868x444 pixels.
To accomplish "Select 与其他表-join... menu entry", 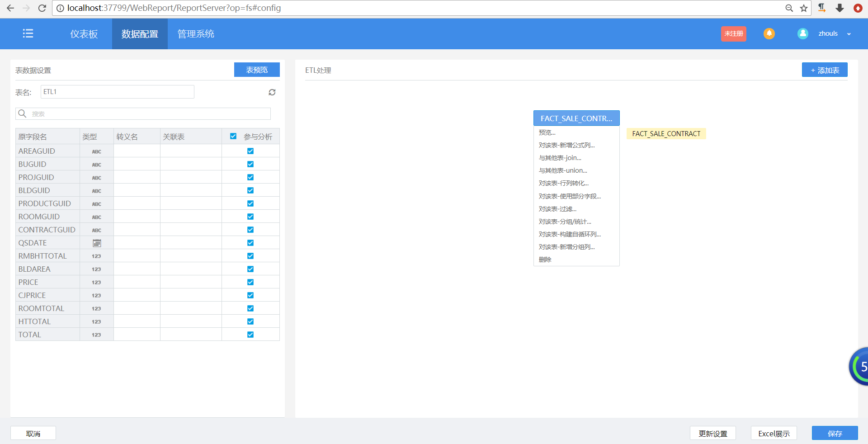I will tap(576, 158).
